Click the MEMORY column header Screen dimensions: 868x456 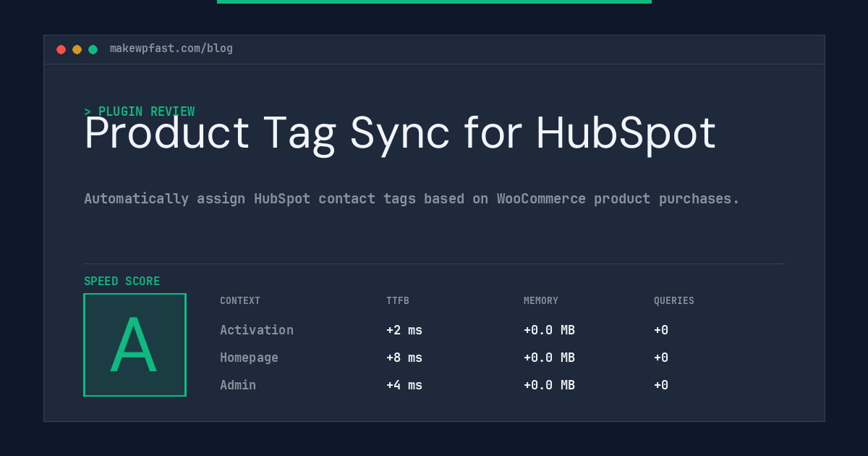[x=541, y=300]
